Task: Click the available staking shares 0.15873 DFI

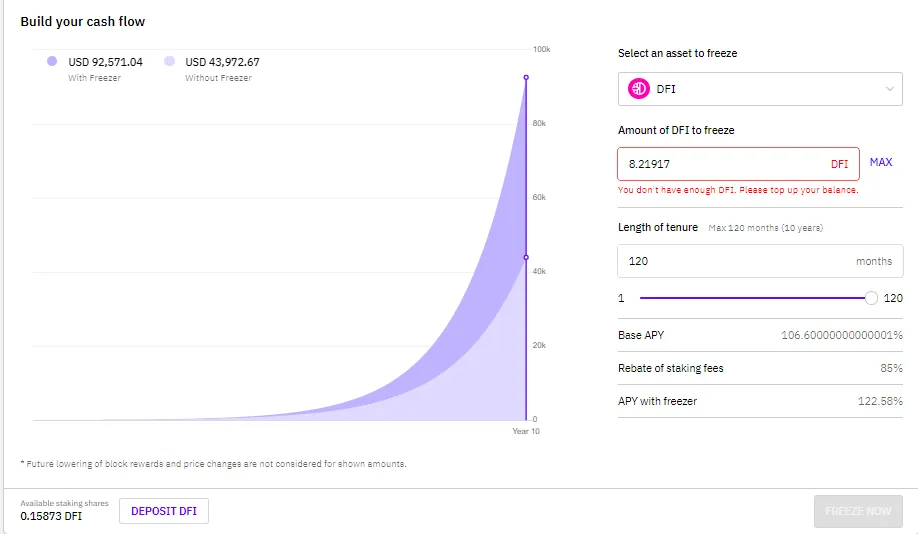Action: (51, 516)
